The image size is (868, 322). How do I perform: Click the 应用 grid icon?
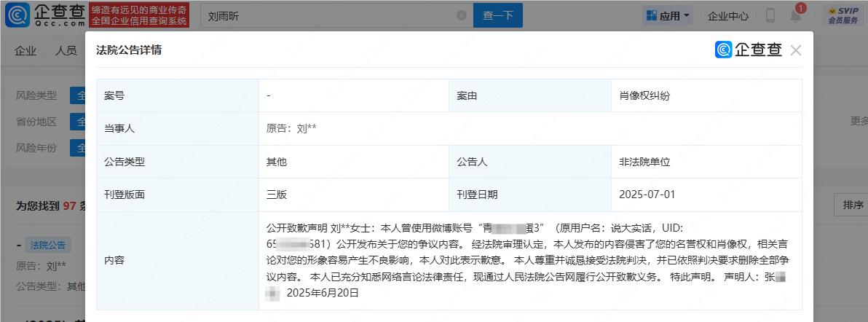tap(652, 15)
